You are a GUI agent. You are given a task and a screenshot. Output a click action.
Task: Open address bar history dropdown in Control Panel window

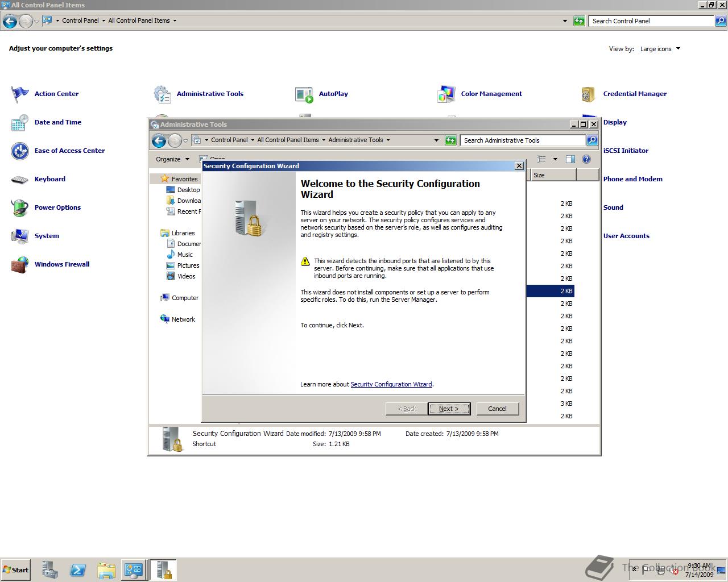point(565,21)
